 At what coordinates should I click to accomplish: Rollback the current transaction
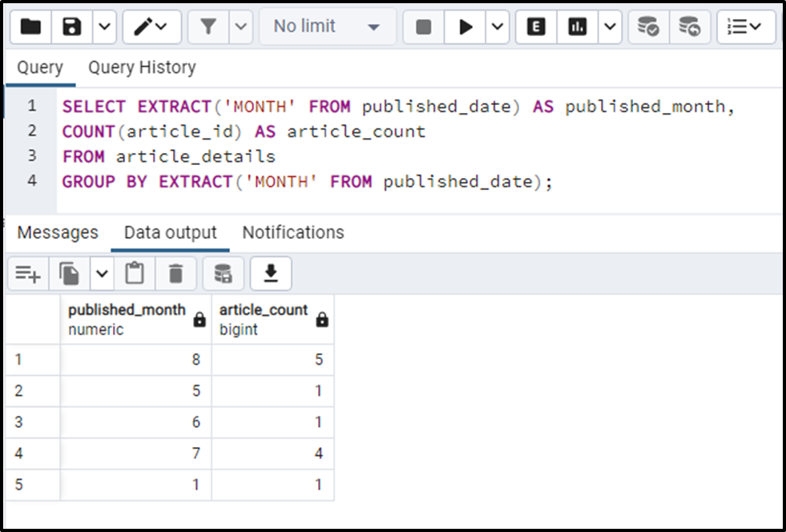tap(689, 26)
